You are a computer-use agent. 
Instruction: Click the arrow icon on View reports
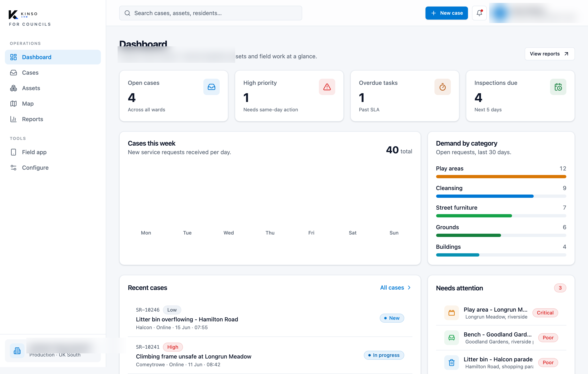566,54
